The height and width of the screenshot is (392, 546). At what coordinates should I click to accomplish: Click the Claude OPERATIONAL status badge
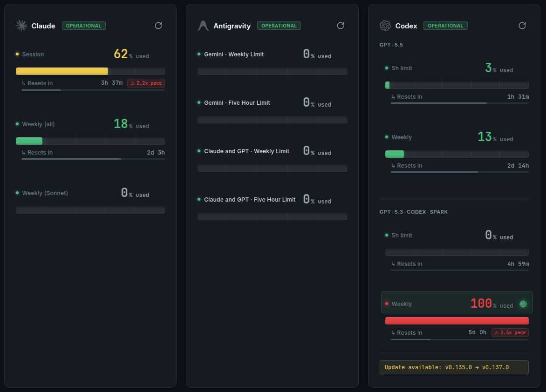click(x=83, y=26)
